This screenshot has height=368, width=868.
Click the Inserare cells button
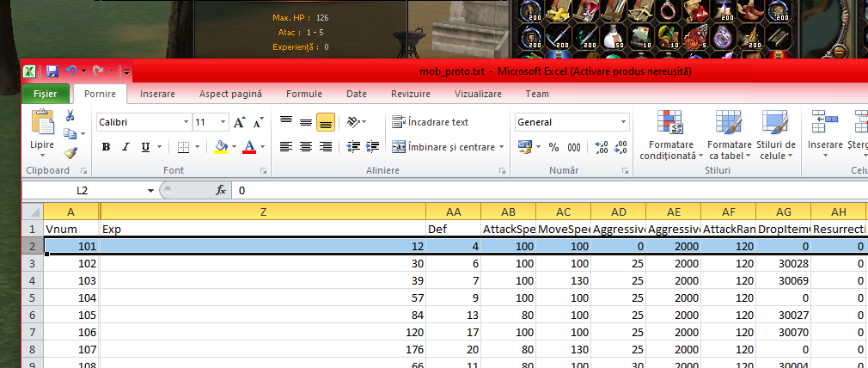point(825,136)
